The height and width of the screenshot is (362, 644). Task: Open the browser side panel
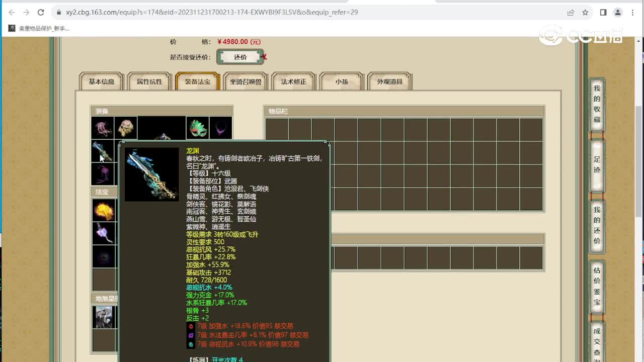click(603, 12)
